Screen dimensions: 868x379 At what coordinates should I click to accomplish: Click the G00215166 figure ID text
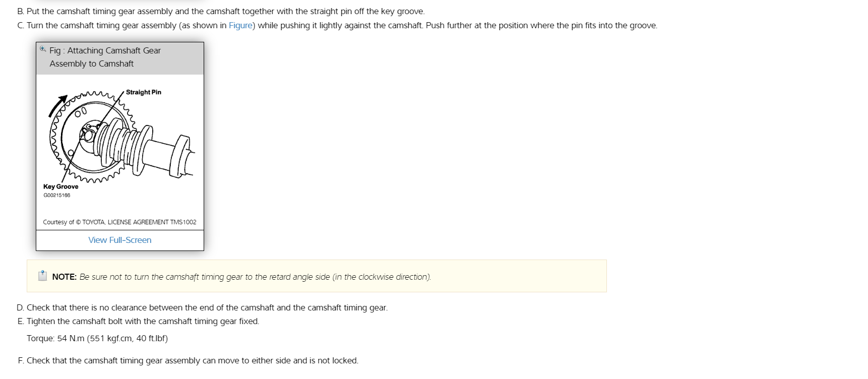point(56,195)
